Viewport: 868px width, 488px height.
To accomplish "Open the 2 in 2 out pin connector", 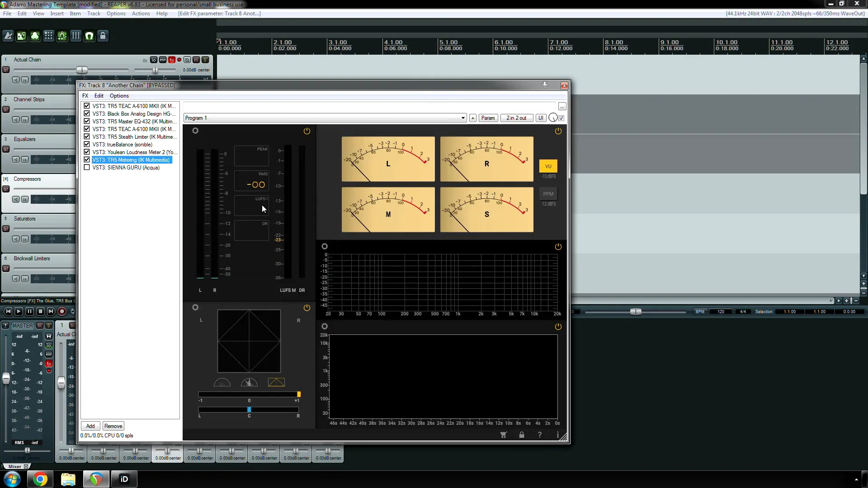I will click(x=516, y=118).
